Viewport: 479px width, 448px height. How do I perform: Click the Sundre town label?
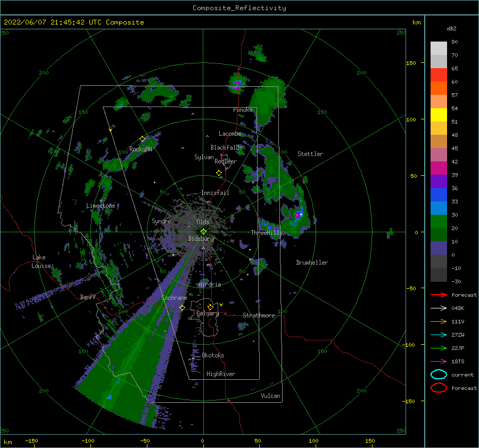(161, 221)
